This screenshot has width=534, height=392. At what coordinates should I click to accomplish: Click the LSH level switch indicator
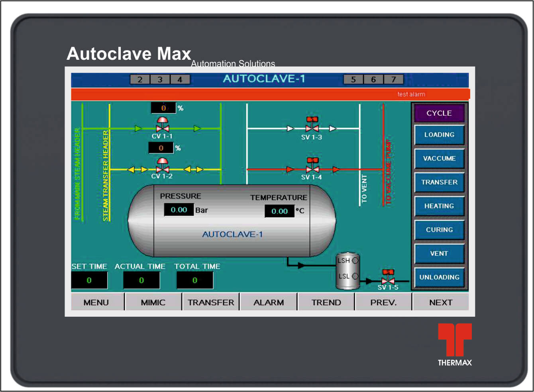click(x=355, y=261)
